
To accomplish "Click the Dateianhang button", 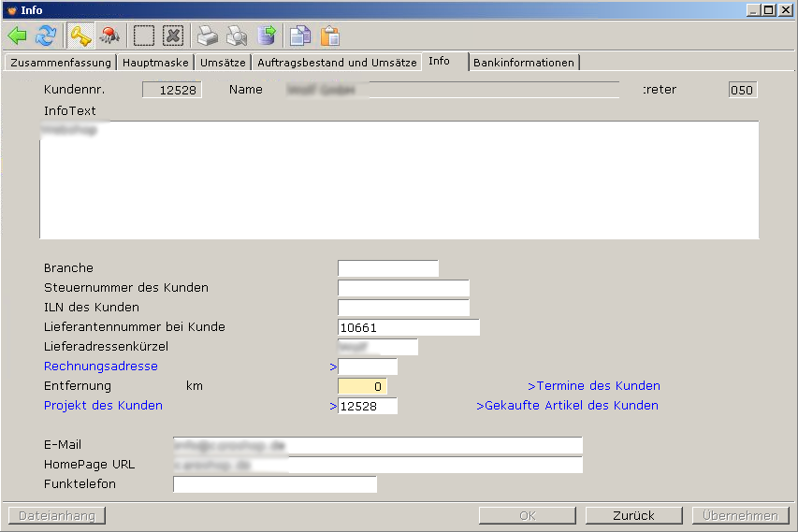I will pos(57,515).
